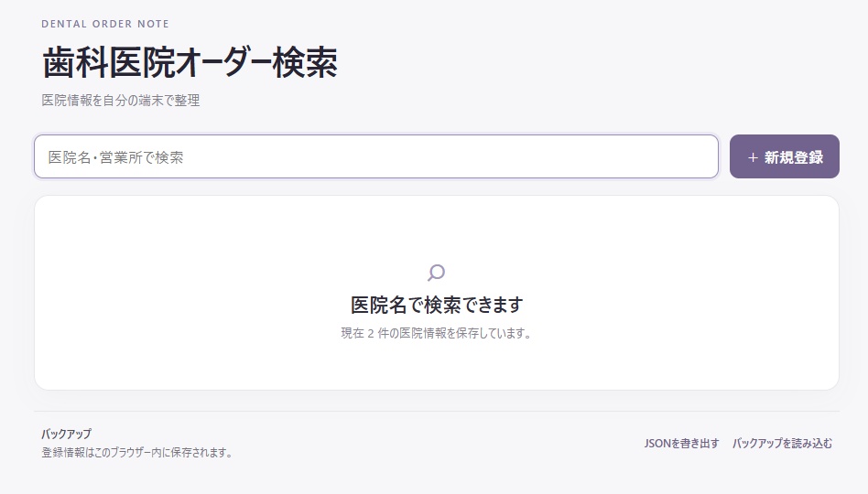
Task: Click the 医院名・営業所で検索 search field
Action: click(x=376, y=156)
